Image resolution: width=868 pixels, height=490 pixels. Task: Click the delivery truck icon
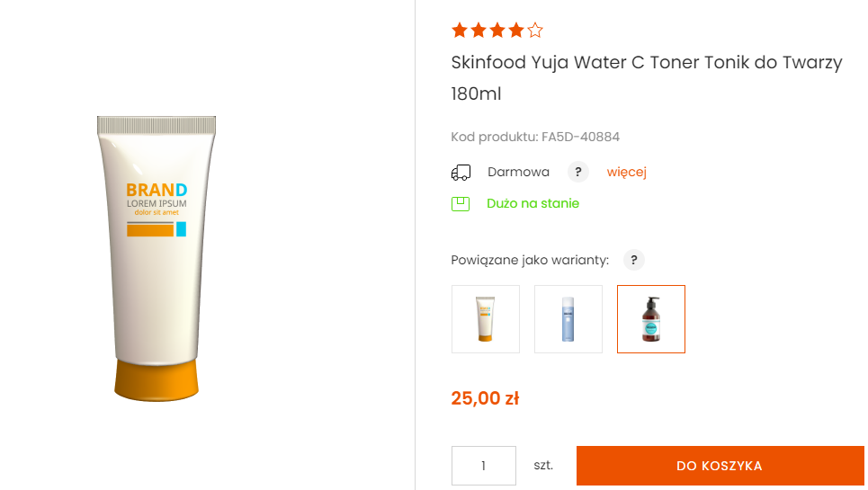(x=461, y=173)
